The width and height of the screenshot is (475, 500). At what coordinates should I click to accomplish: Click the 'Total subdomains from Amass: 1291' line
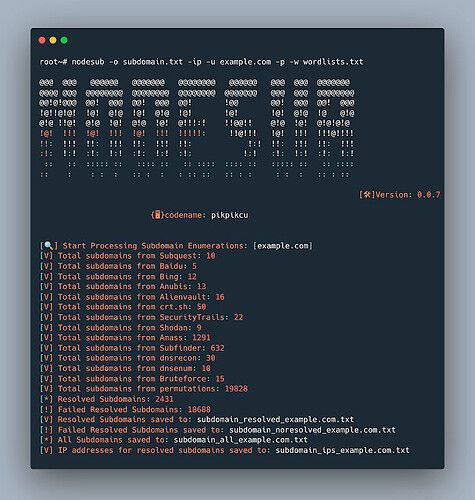[125, 338]
